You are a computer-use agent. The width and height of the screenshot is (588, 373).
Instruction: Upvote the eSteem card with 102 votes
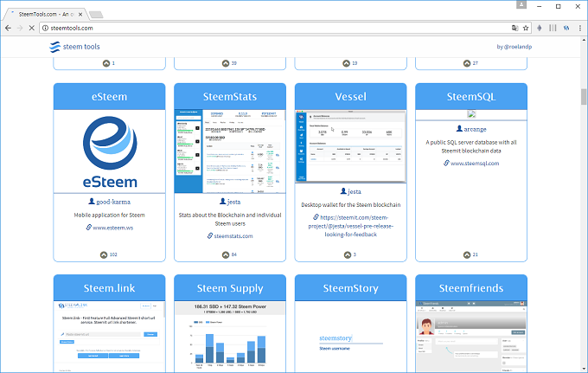(x=104, y=254)
